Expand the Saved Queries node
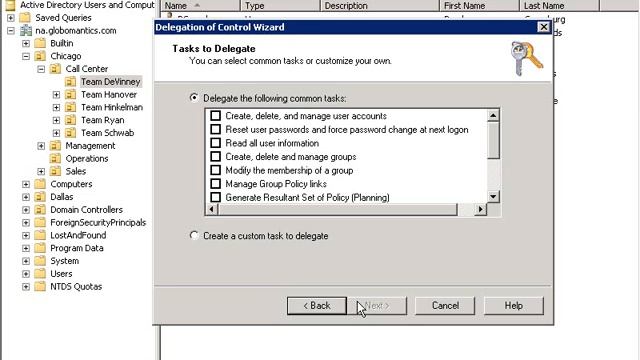Image resolution: width=640 pixels, height=360 pixels. (x=11, y=18)
